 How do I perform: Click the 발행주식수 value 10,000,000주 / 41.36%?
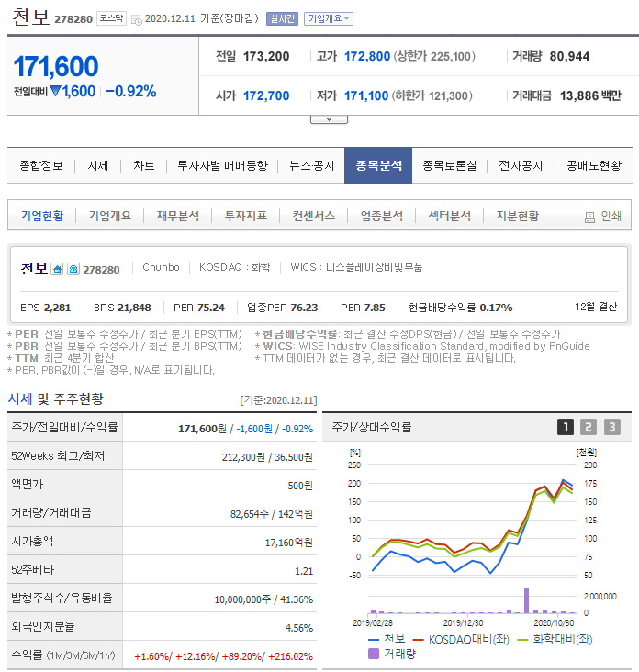coord(263,599)
